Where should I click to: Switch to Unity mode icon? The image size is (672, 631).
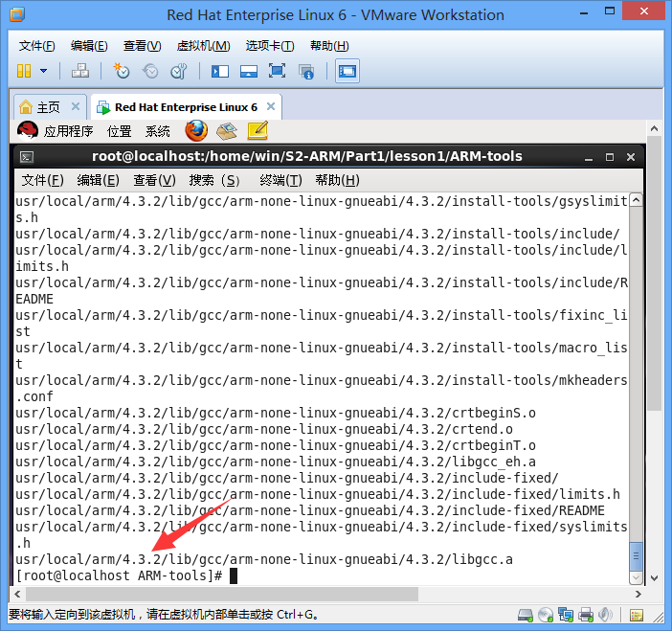click(306, 72)
